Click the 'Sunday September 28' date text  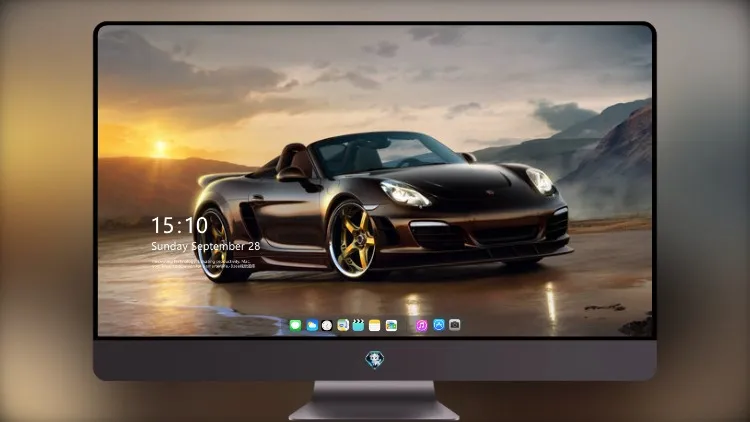(206, 246)
